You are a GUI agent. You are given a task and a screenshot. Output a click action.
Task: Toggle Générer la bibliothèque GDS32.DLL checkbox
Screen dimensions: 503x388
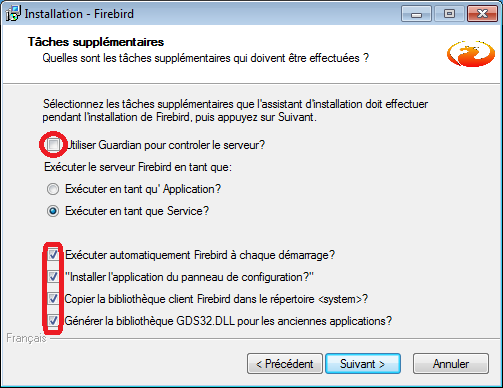click(53, 321)
